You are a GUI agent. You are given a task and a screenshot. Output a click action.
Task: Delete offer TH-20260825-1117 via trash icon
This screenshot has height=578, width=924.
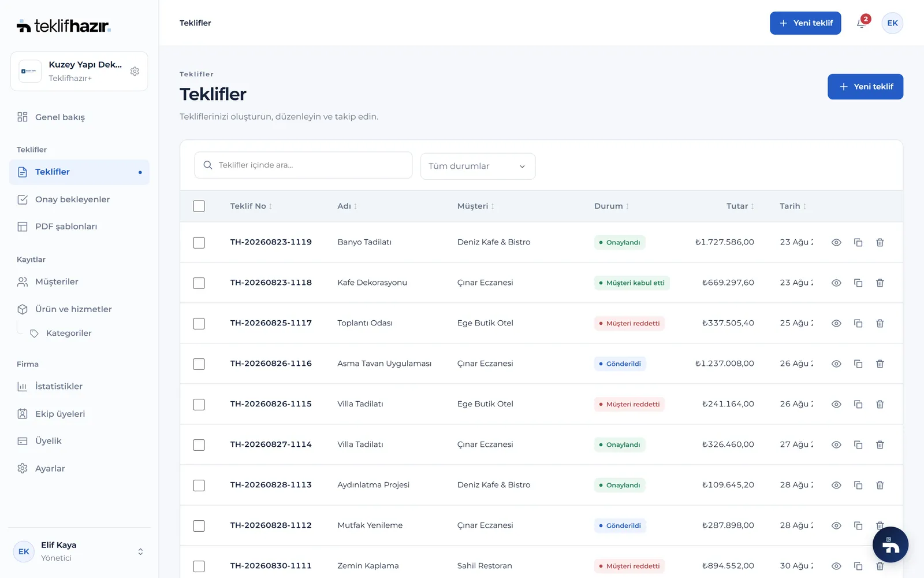click(880, 323)
